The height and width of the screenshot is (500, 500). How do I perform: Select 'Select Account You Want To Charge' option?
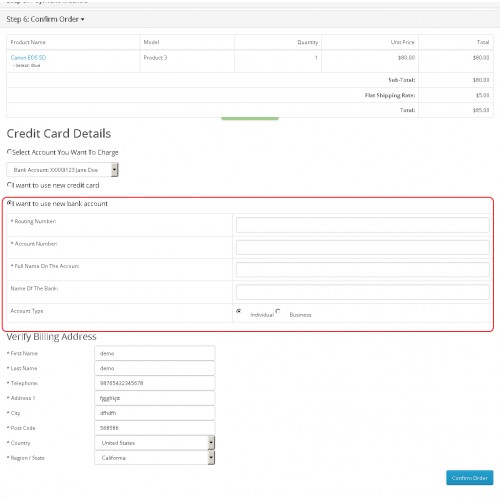pyautogui.click(x=9, y=152)
